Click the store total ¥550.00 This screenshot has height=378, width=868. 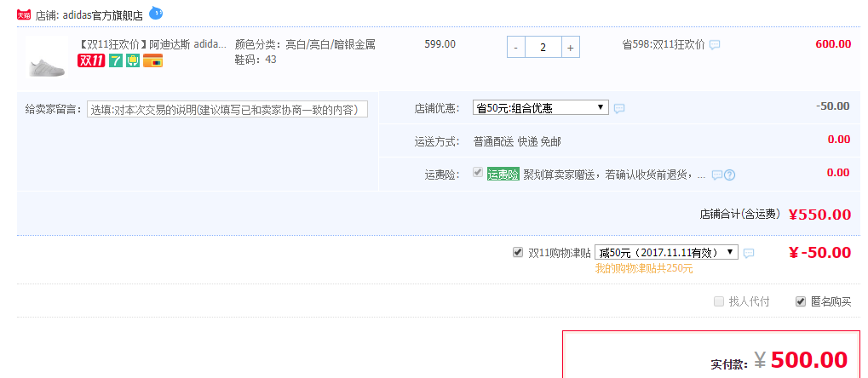point(819,215)
